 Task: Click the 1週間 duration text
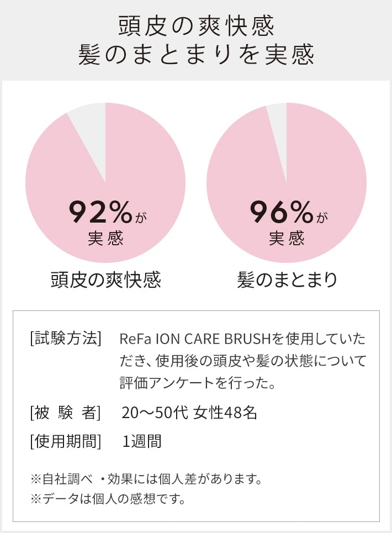[142, 441]
